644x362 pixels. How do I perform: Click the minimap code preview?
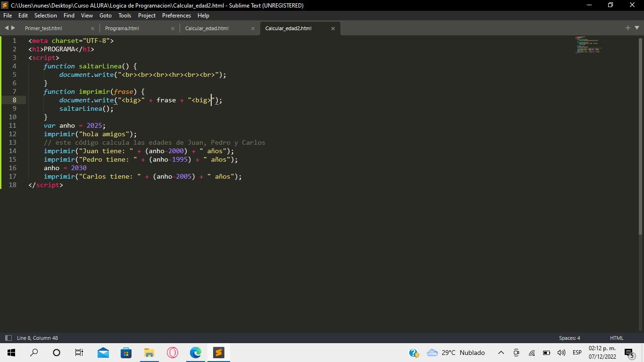pos(588,44)
